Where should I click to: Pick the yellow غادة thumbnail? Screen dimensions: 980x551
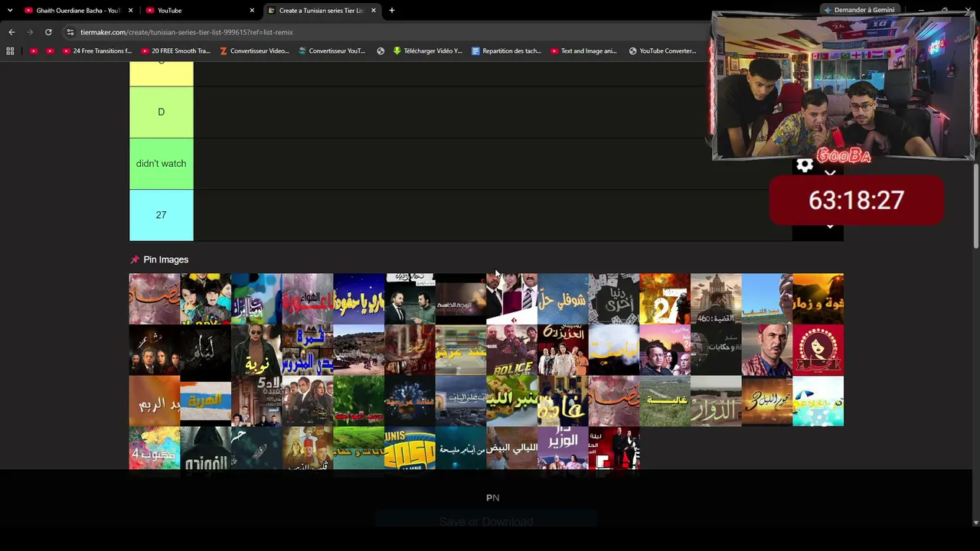coord(563,401)
